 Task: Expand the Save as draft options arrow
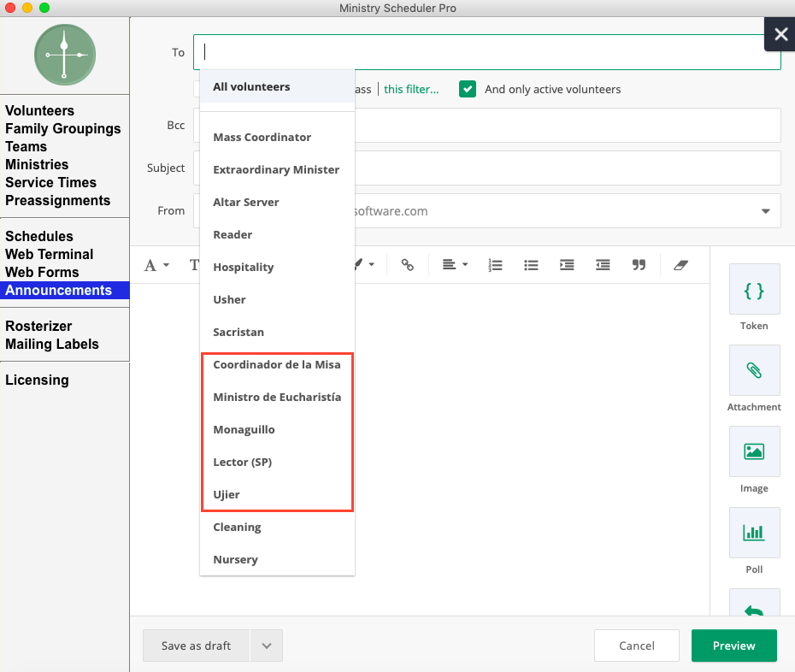click(267, 646)
